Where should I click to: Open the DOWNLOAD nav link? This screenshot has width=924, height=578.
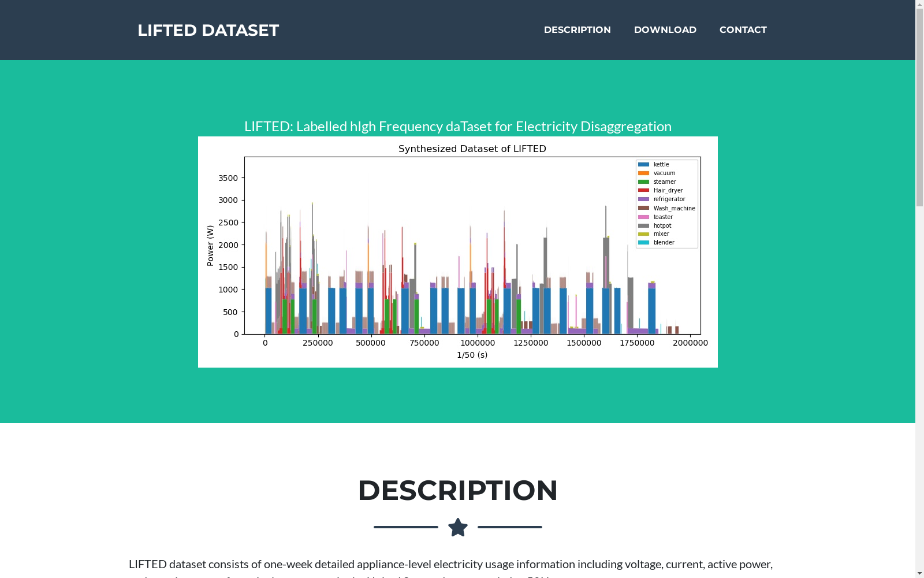pos(665,30)
